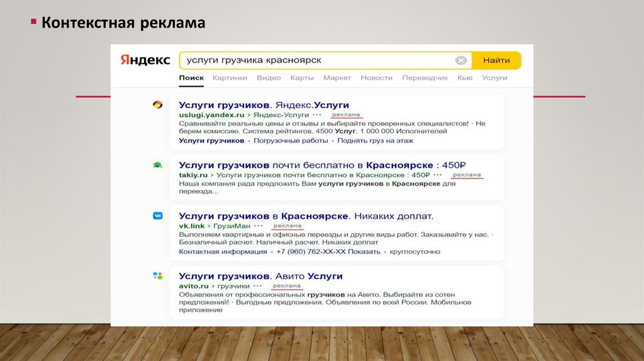Open 'Услуги грузчиков. Авито Услуги' result title
The image size is (644, 361).
260,276
